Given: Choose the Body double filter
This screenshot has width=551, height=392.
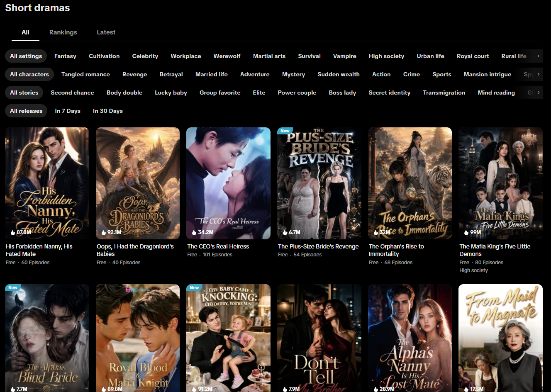Looking at the screenshot, I should tap(124, 93).
